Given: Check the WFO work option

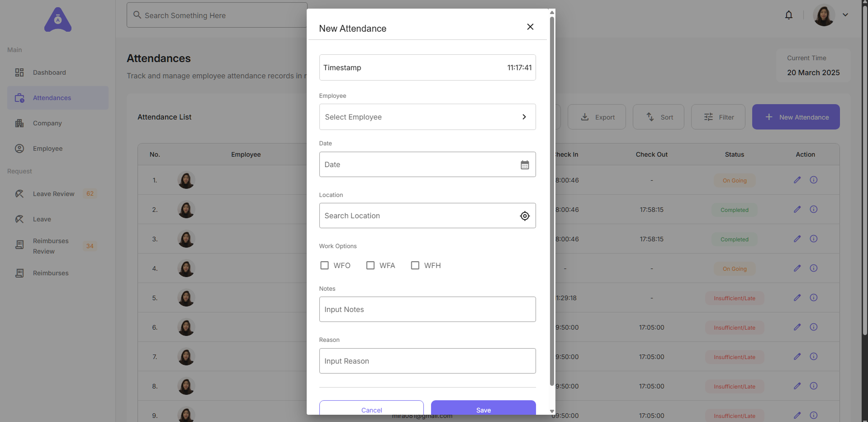Looking at the screenshot, I should coord(324,265).
